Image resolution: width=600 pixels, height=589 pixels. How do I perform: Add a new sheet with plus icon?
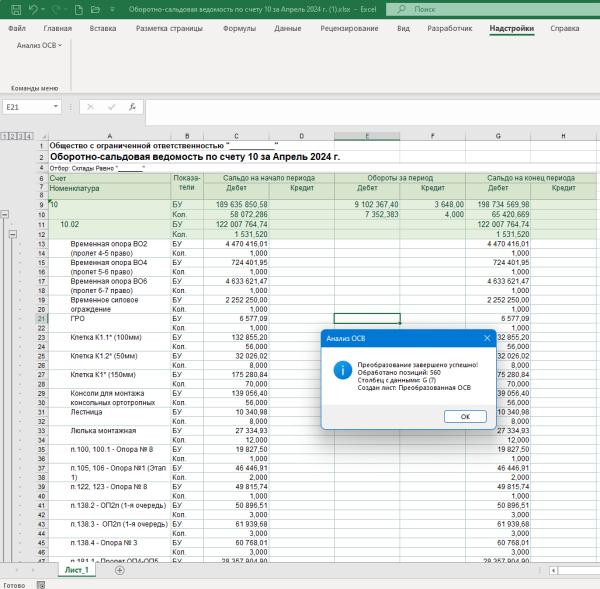(x=119, y=570)
